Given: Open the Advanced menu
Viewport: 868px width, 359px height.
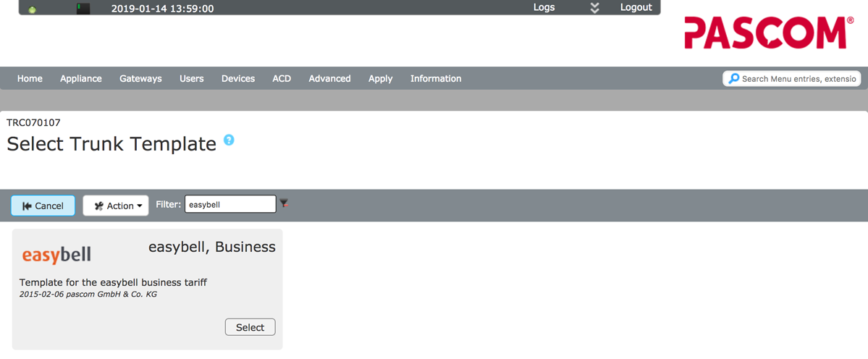Looking at the screenshot, I should 329,78.
